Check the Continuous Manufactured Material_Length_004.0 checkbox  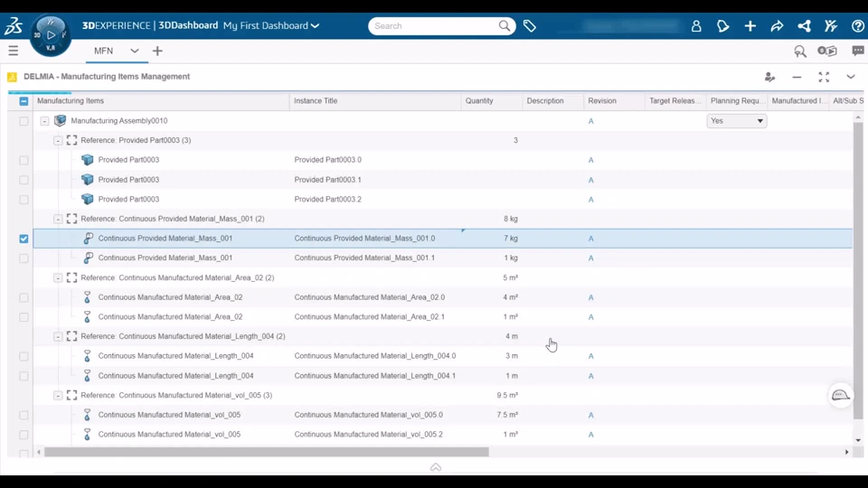pyautogui.click(x=24, y=356)
